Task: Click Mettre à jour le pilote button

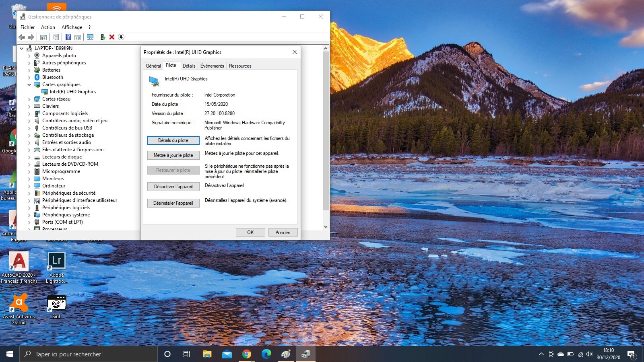Action: click(x=173, y=155)
